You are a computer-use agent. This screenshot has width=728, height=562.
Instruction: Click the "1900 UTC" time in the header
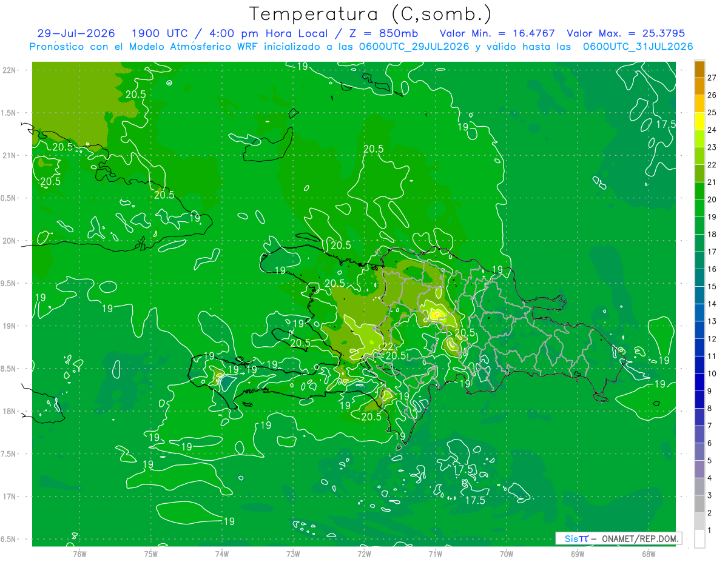pyautogui.click(x=160, y=33)
